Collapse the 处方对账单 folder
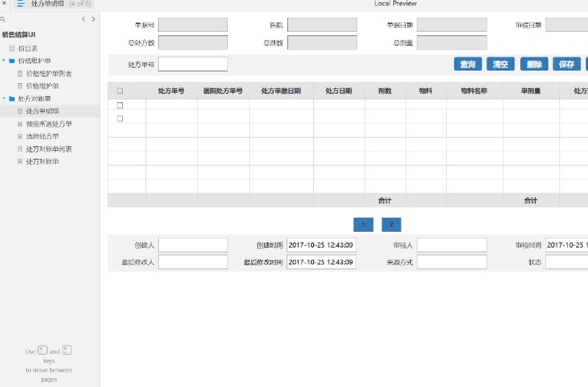The image size is (588, 387). click(x=4, y=99)
